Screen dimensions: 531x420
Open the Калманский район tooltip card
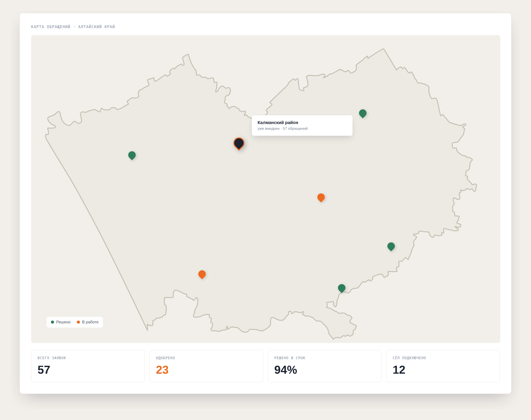pos(302,125)
